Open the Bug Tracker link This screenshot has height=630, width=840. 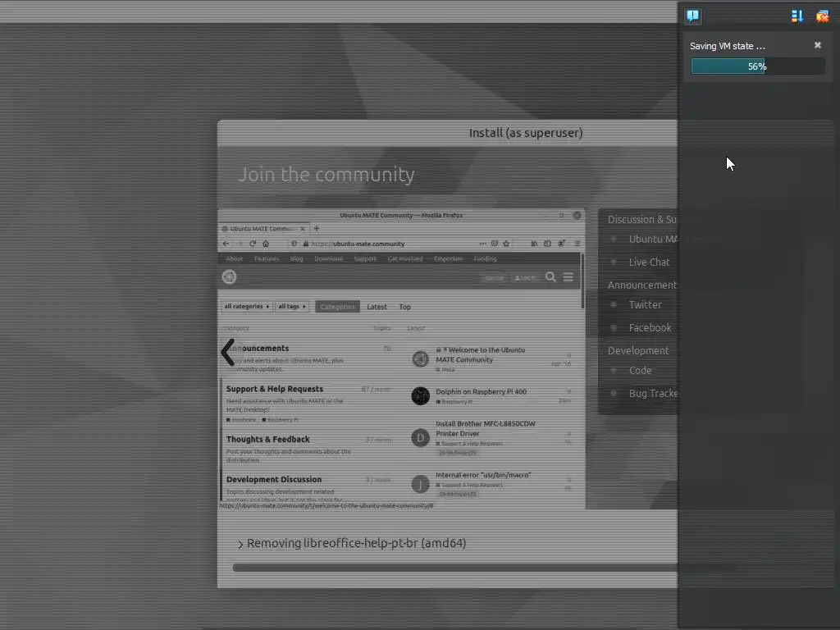(653, 393)
